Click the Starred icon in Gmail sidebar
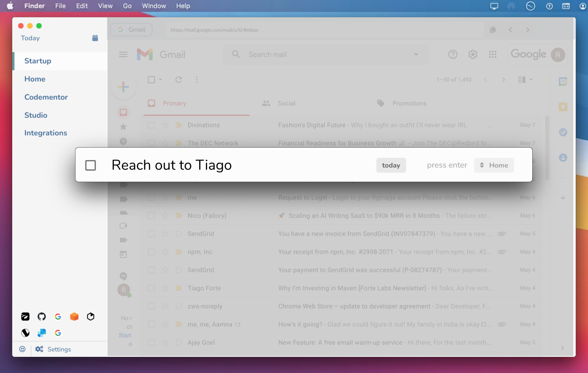Viewport: 588px width, 373px height. point(123,127)
